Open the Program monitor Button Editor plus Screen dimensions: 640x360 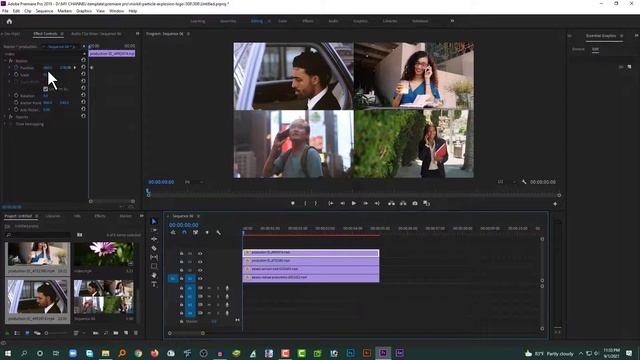(555, 204)
